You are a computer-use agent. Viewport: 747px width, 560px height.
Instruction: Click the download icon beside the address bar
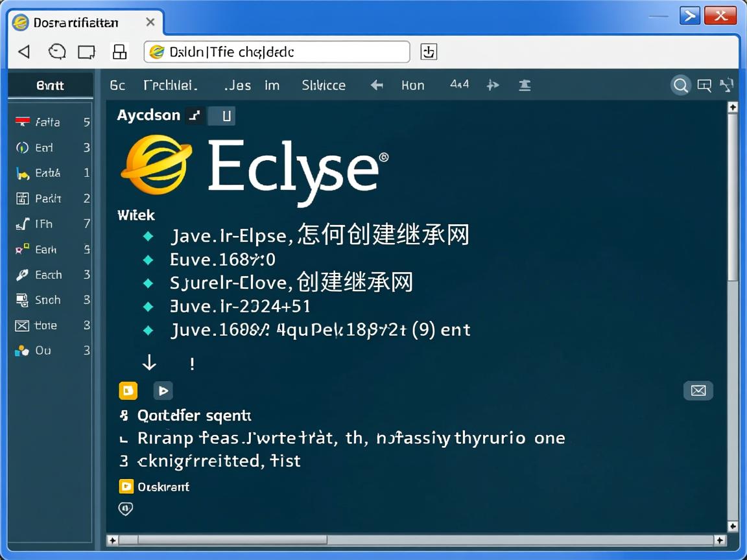pos(428,51)
